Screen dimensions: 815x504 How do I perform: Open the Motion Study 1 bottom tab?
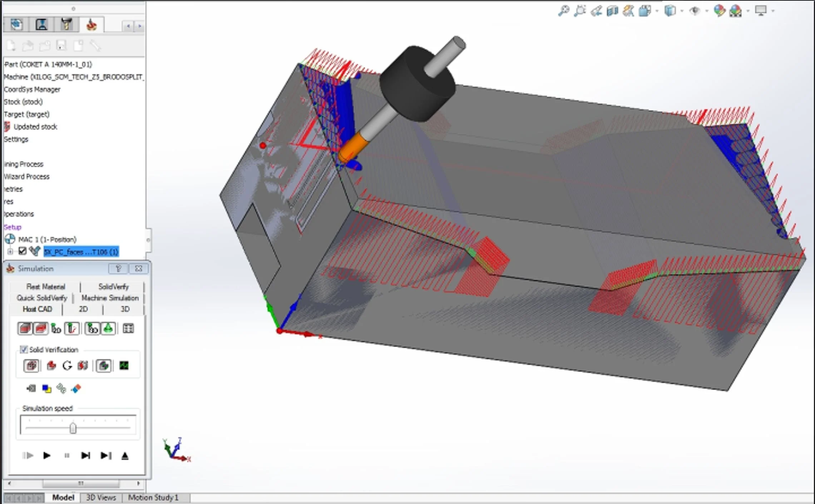tap(153, 497)
